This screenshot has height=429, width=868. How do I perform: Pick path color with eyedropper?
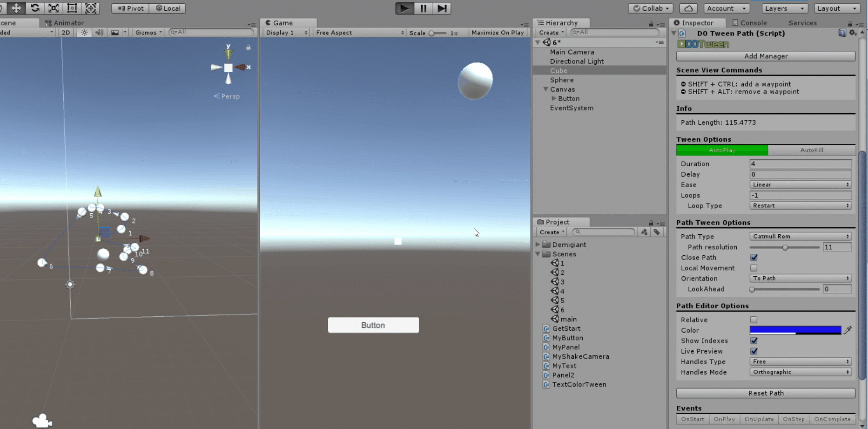848,330
